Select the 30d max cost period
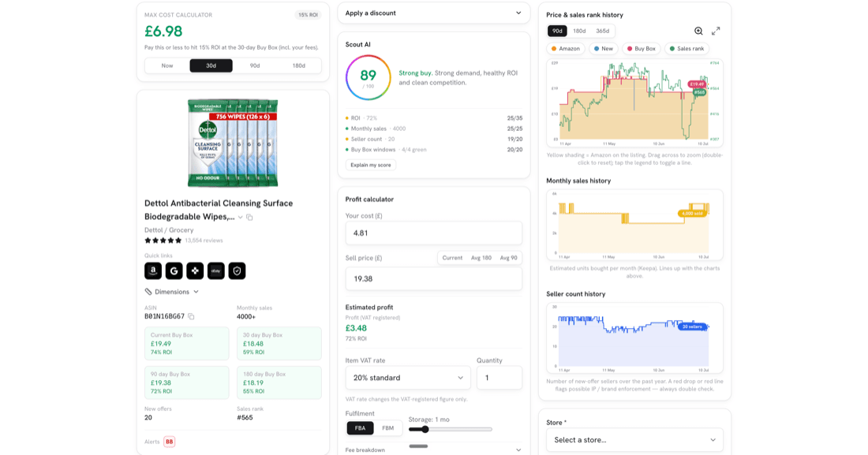868x455 pixels. click(x=211, y=66)
